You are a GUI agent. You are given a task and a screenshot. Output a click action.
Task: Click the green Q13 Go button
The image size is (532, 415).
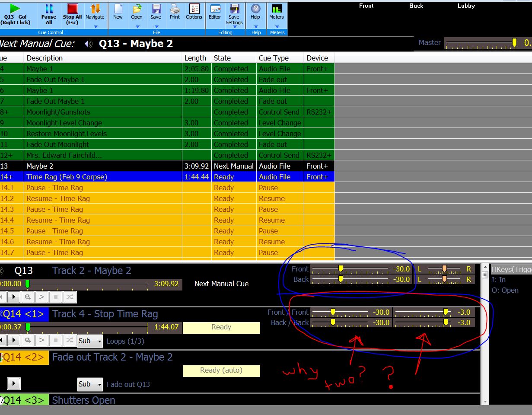coord(15,13)
